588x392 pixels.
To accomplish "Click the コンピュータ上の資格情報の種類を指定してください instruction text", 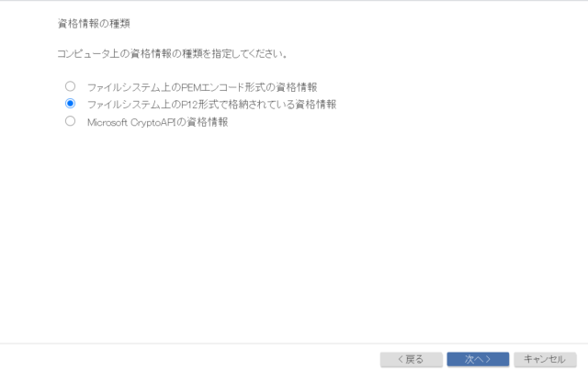I will tap(172, 53).
